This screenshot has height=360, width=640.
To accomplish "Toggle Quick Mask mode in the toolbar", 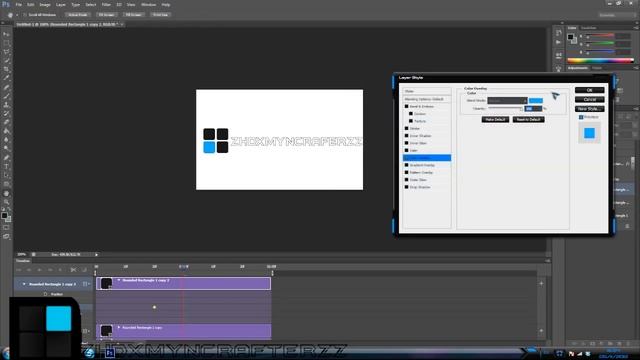I will (x=6, y=228).
